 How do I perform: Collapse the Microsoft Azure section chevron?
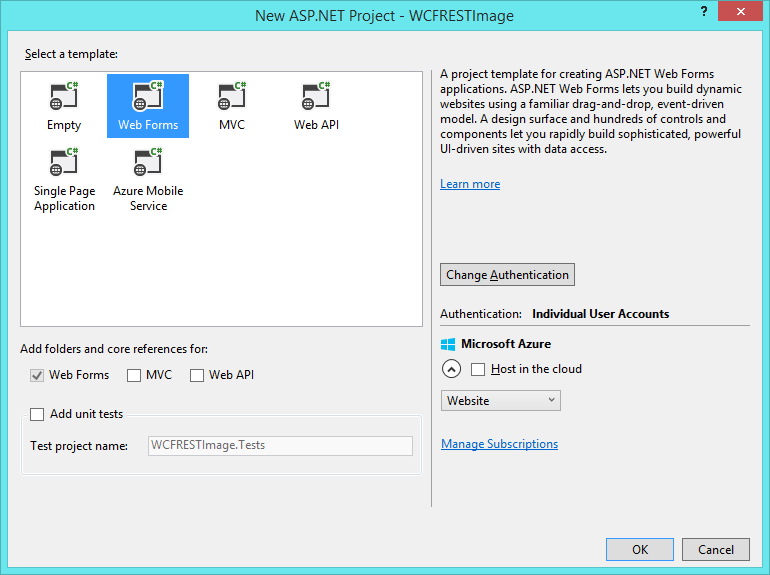451,369
